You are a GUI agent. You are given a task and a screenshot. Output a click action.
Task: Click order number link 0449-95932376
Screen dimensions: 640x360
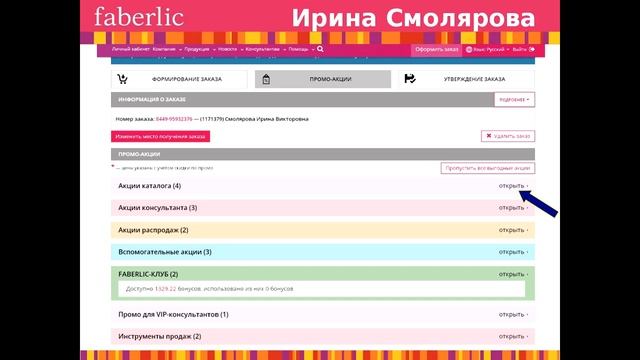point(174,119)
